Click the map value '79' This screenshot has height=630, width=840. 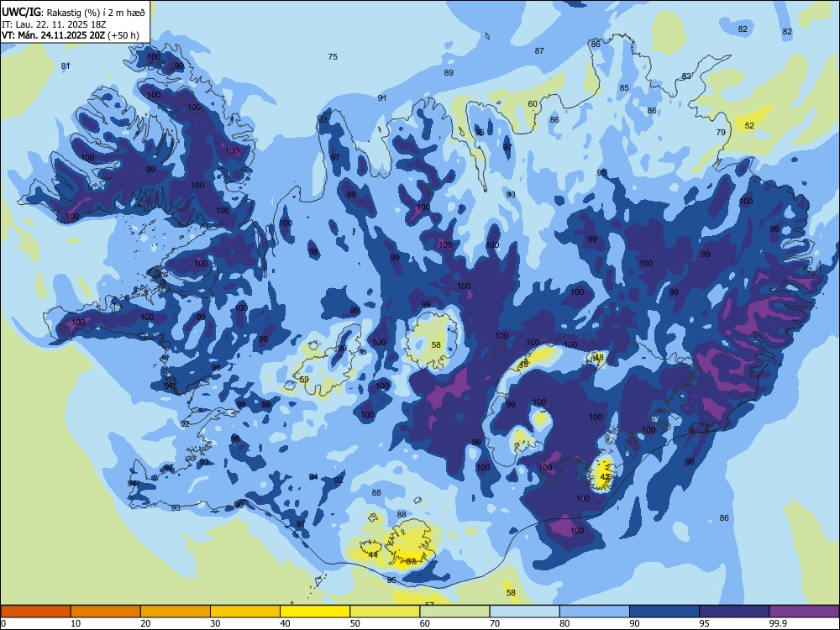pos(721,133)
